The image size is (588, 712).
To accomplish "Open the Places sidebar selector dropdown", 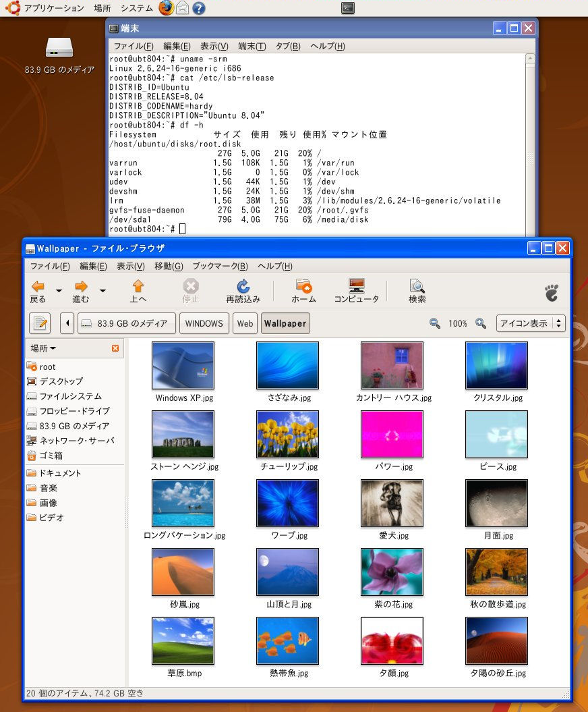I will (x=43, y=348).
